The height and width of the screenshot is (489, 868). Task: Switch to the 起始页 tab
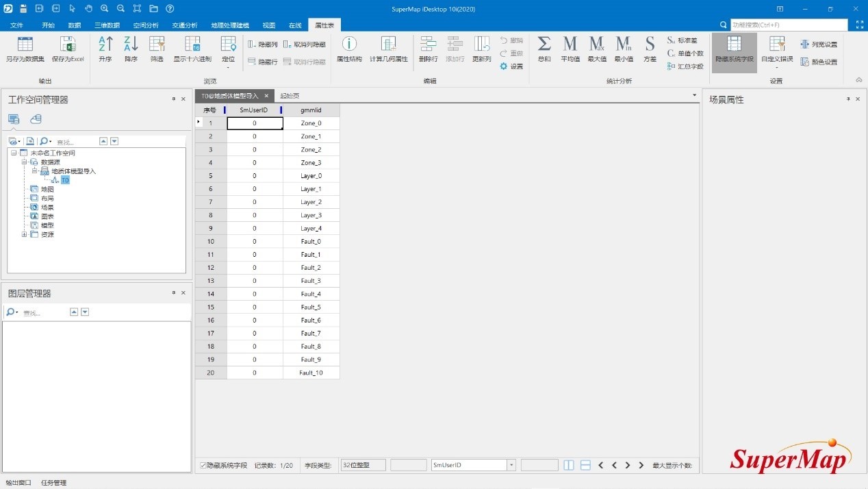[290, 96]
